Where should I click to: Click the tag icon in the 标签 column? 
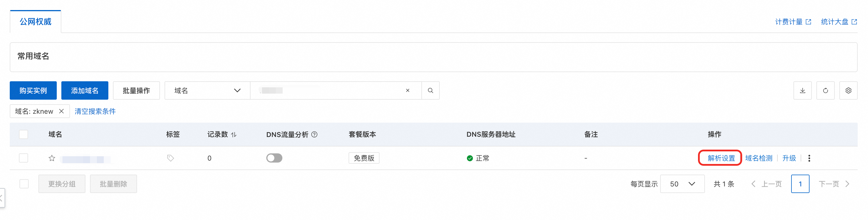[170, 158]
